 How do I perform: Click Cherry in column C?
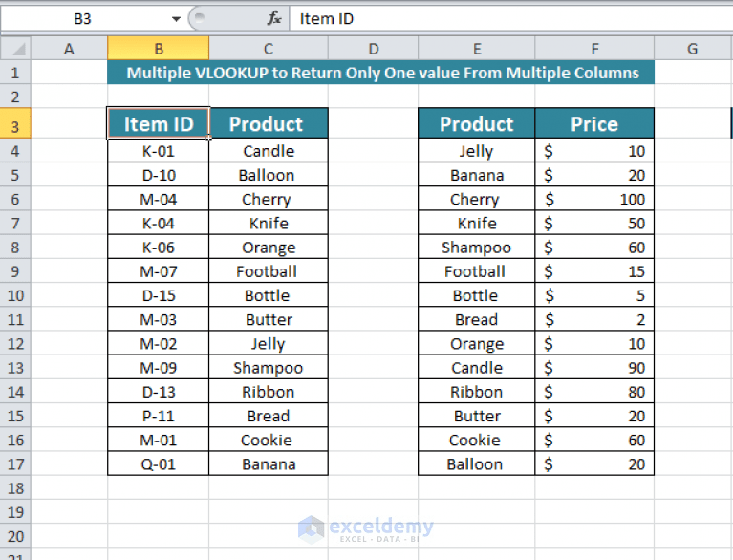[269, 199]
